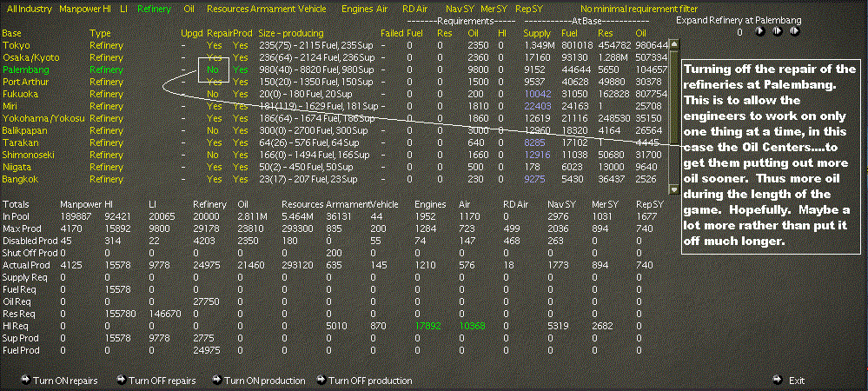Select the All Industry filter
The width and height of the screenshot is (868, 391).
coord(30,9)
